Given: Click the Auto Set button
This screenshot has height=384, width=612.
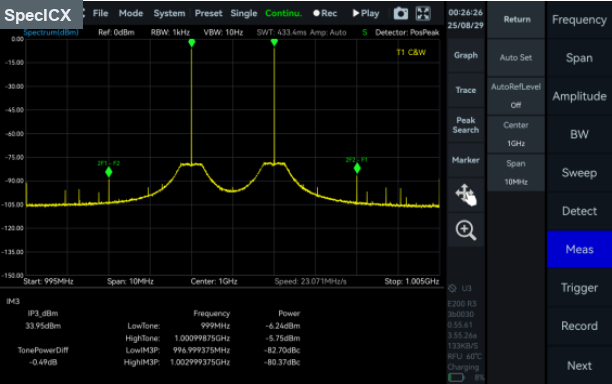Looking at the screenshot, I should [516, 58].
